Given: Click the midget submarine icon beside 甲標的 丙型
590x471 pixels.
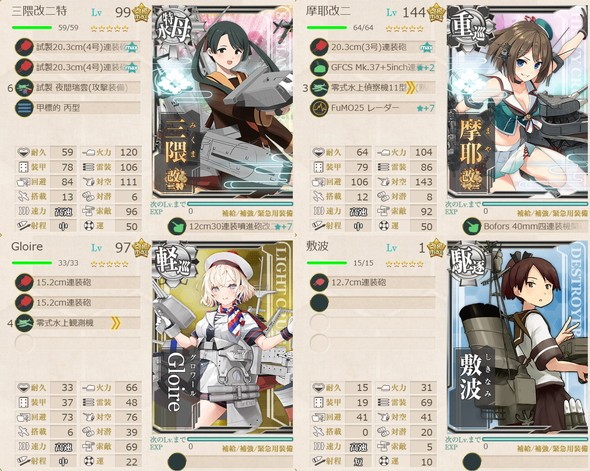Looking at the screenshot, I should click(x=24, y=108).
